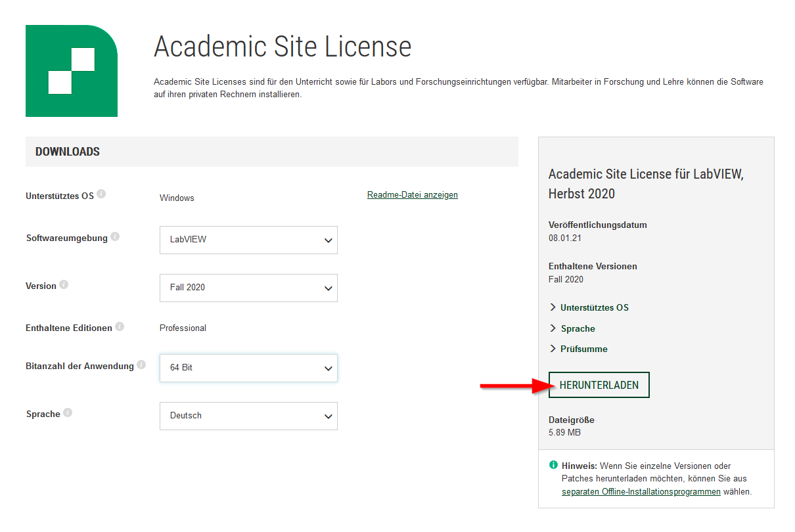Click the HERUNTERLADEN download button

click(599, 385)
